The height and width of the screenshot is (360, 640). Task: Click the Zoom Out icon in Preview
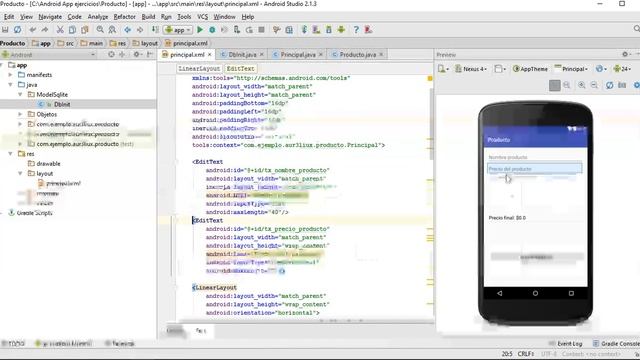point(594,85)
